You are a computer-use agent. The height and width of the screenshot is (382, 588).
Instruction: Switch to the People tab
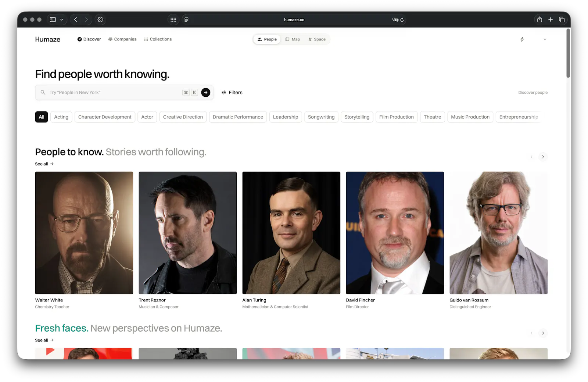(267, 39)
